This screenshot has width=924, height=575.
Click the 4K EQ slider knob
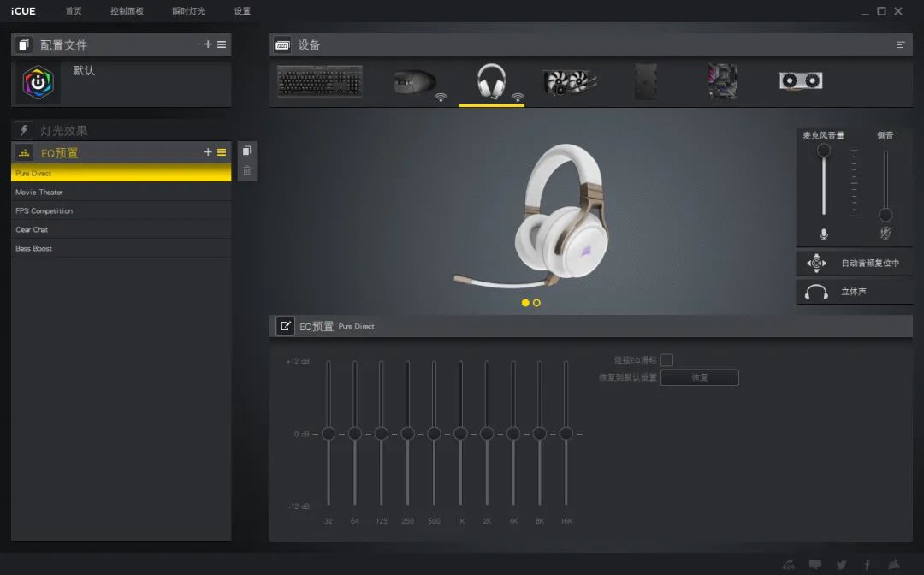coord(513,434)
